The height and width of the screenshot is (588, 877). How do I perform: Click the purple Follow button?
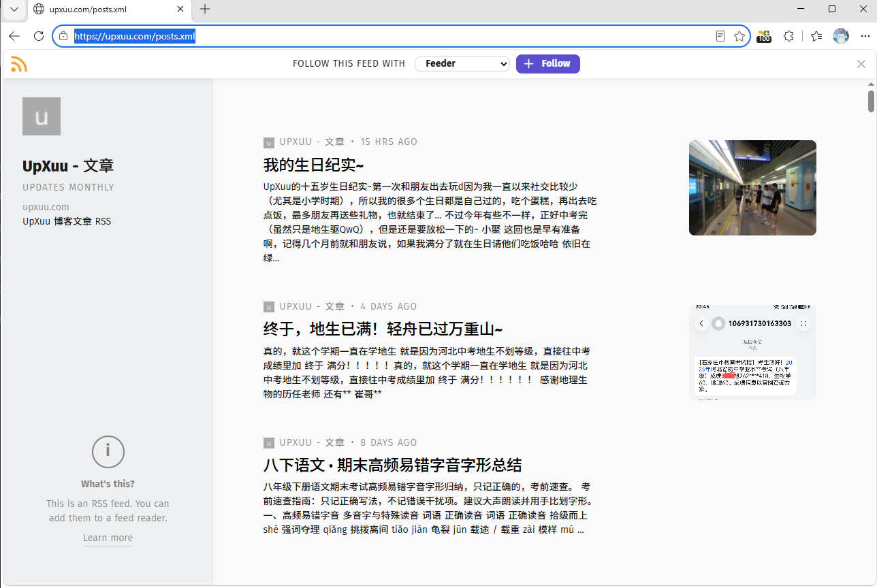click(x=548, y=63)
